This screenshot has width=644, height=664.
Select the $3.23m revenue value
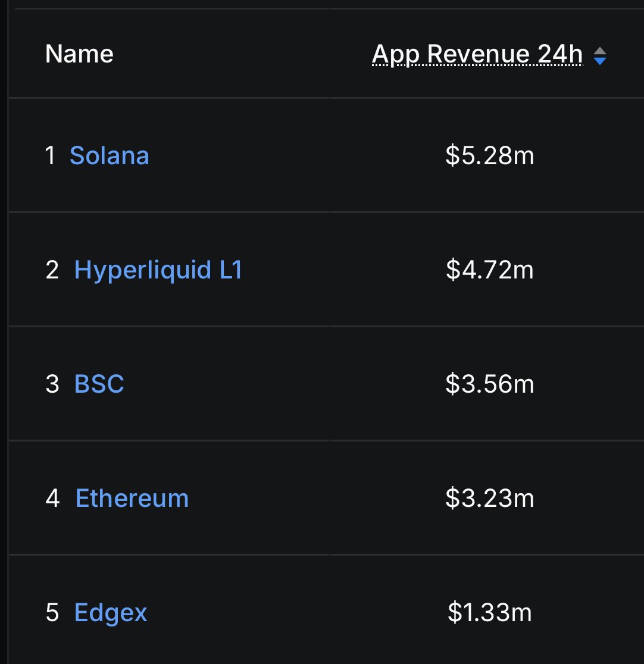pyautogui.click(x=490, y=498)
